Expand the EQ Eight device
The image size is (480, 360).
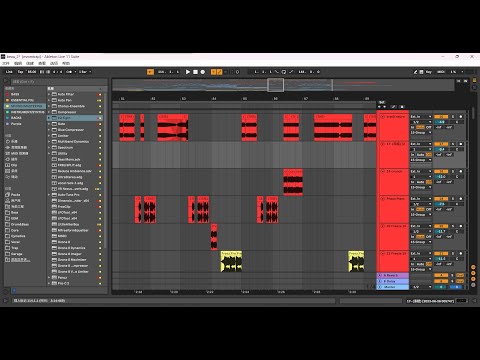[x=49, y=118]
